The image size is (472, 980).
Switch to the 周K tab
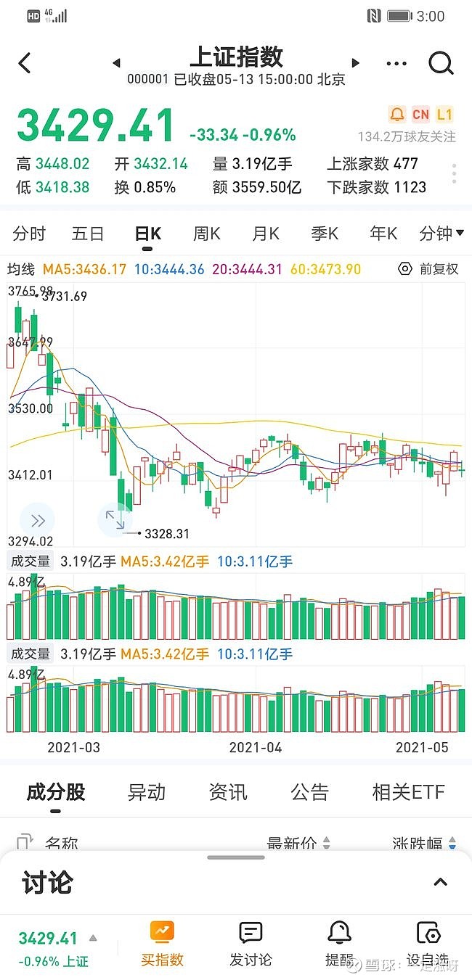206,234
